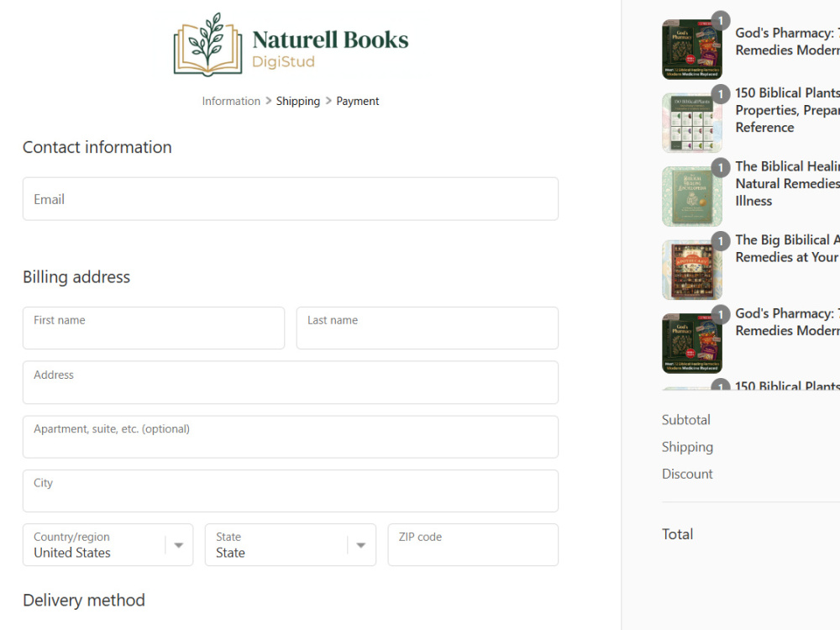Image resolution: width=840 pixels, height=630 pixels.
Task: Focus the Email input field
Action: pyautogui.click(x=291, y=199)
